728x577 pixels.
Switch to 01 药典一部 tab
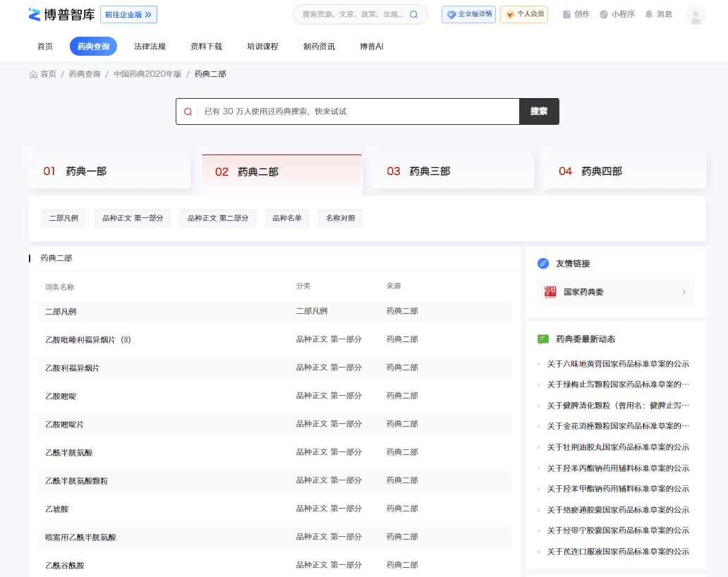pos(109,171)
